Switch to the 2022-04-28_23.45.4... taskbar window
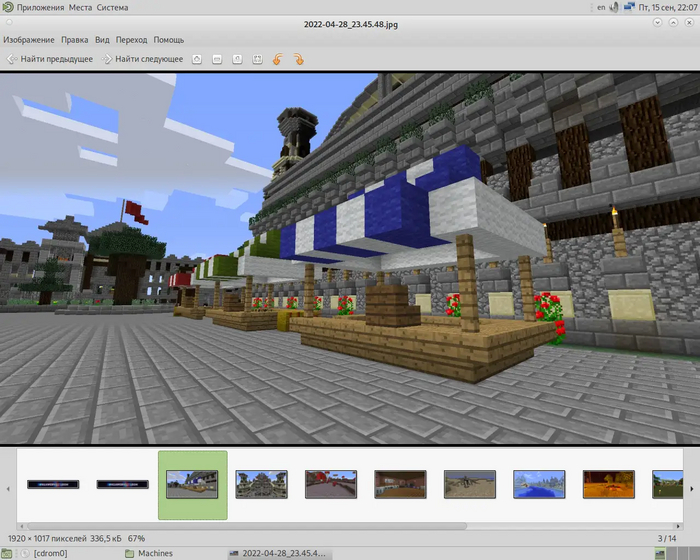Viewport: 700px width, 560px height. click(x=278, y=553)
